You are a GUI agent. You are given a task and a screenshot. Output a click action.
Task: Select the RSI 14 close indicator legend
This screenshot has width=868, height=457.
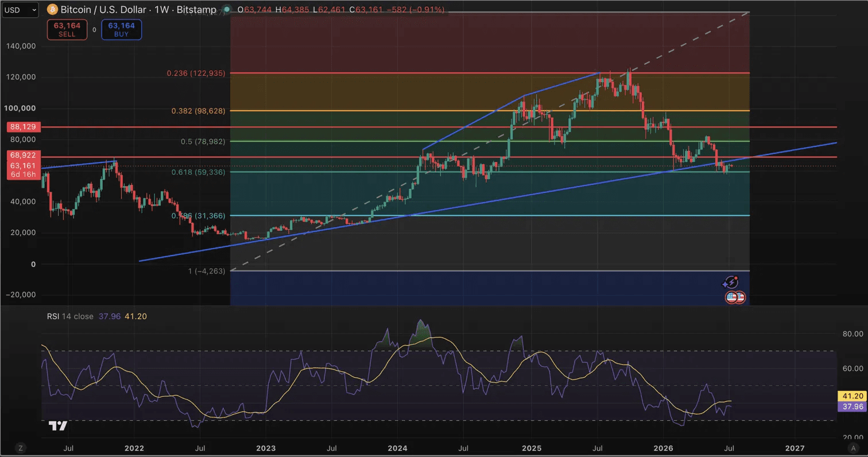coord(70,316)
